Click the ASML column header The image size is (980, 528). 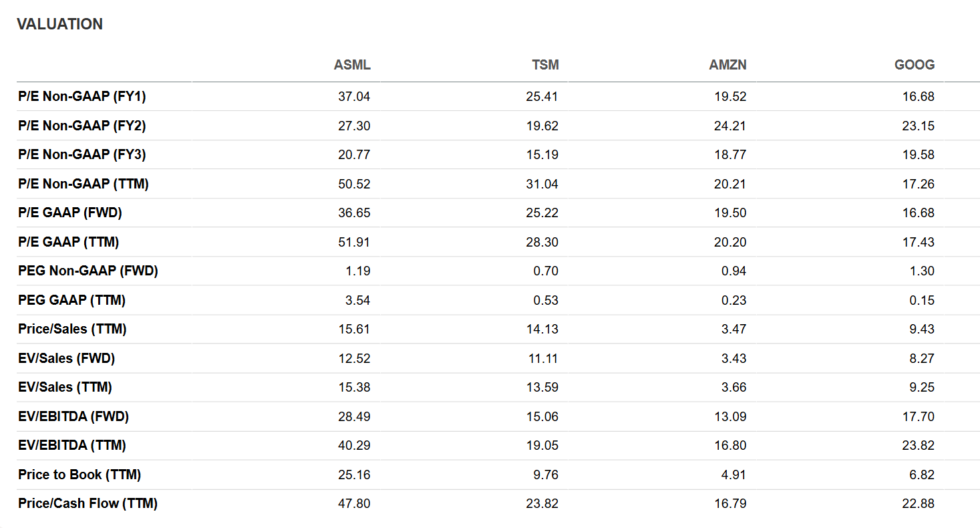coord(352,65)
